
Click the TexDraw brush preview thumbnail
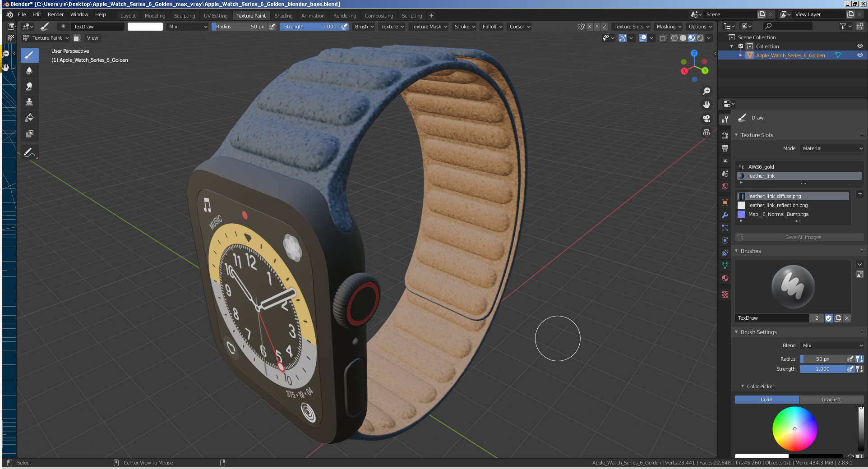(793, 287)
